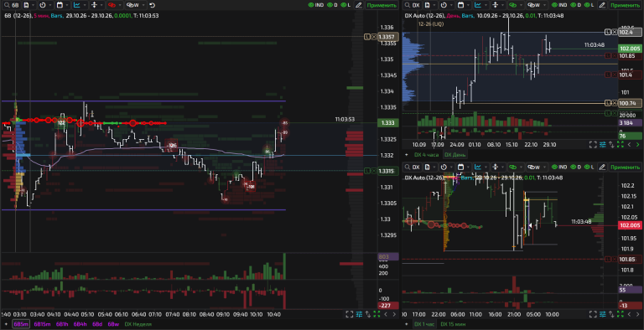The height and width of the screenshot is (330, 644).
Task: Open the DX Неделя tab
Action: click(x=138, y=324)
